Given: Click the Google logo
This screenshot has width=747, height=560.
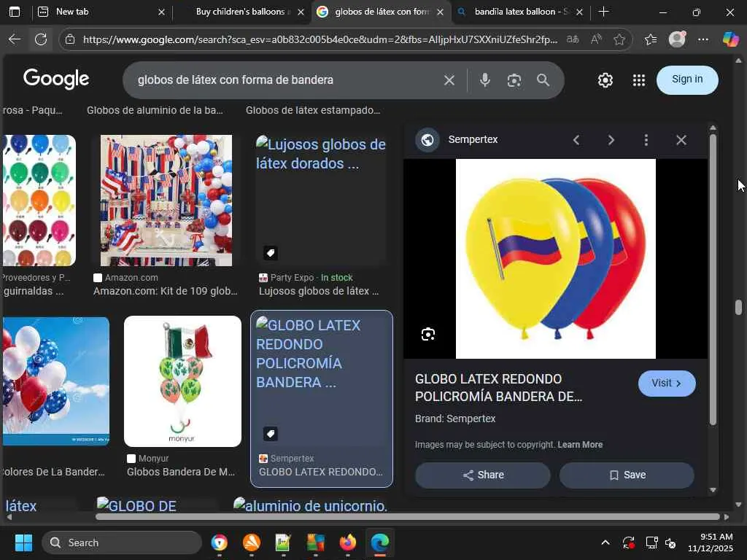Looking at the screenshot, I should tap(56, 79).
